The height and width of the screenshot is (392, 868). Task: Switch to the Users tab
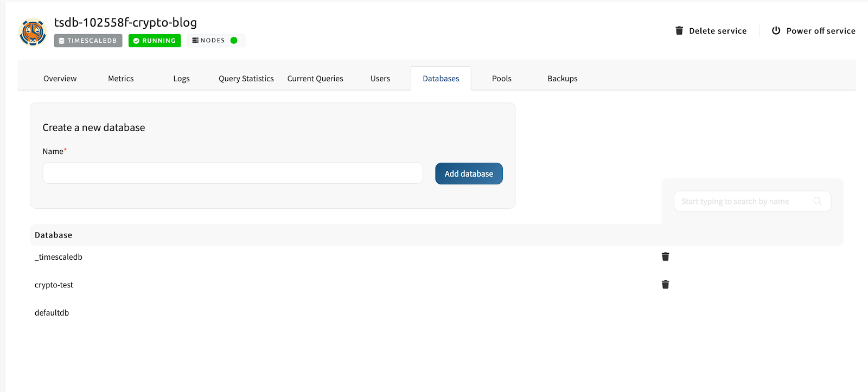coord(380,79)
